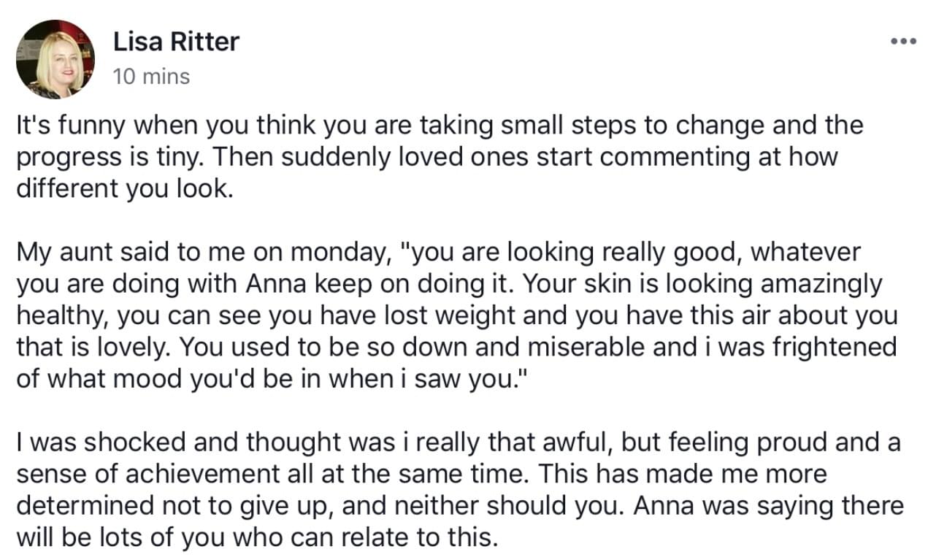Click the first paragraph starting 'It's funny'

click(x=440, y=156)
